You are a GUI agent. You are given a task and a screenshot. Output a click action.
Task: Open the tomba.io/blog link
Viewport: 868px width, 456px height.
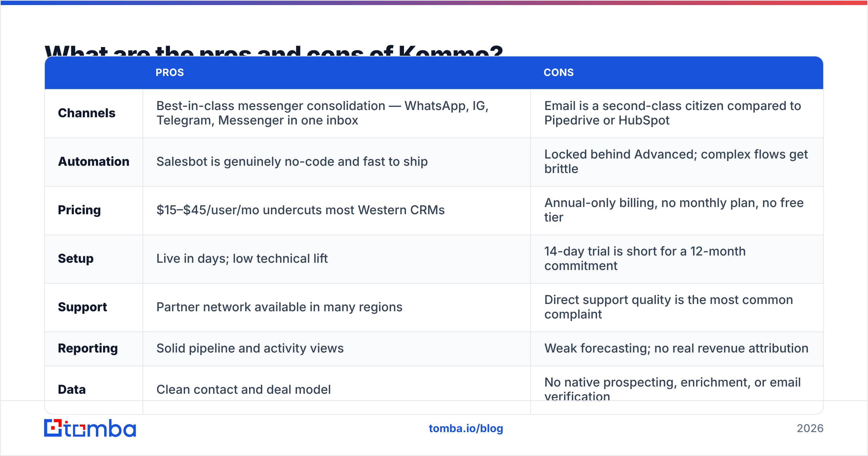click(x=466, y=428)
